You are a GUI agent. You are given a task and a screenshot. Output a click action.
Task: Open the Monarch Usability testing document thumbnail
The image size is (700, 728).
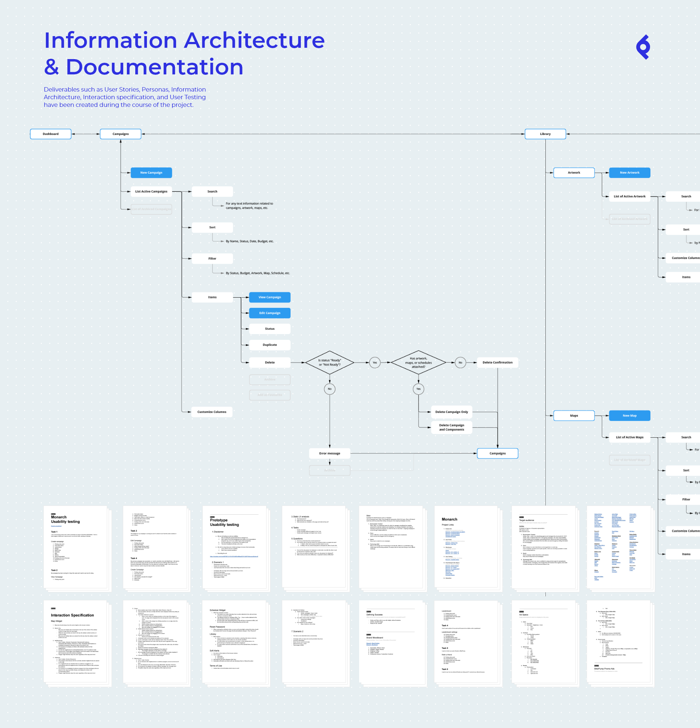75,547
